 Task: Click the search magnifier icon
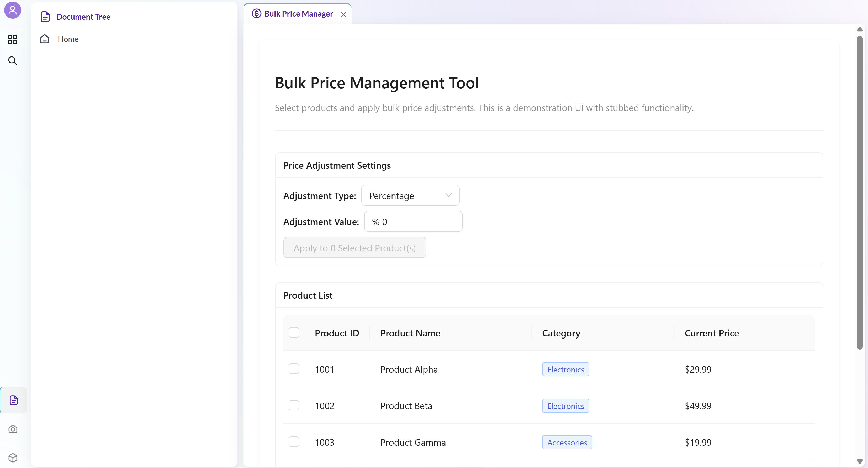coord(13,61)
